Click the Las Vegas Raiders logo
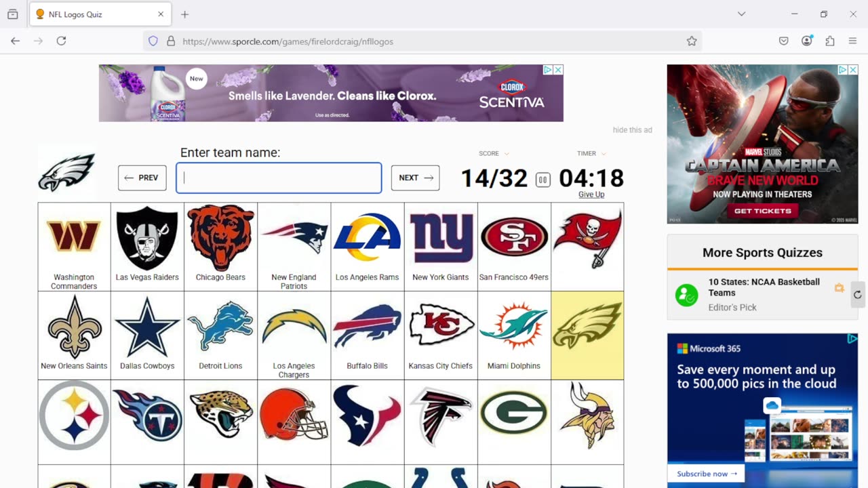 pos(147,239)
